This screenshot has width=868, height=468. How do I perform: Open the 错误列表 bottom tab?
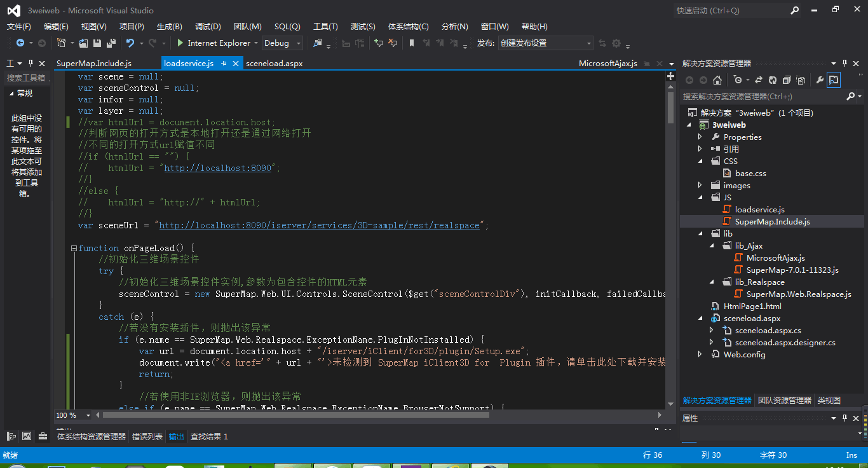(x=147, y=436)
